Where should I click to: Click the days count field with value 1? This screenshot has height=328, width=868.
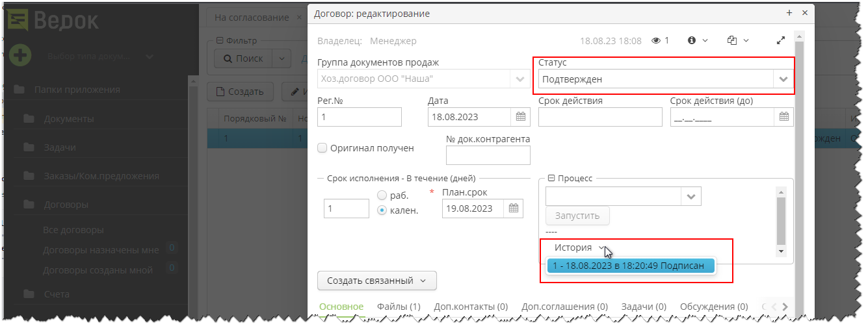[347, 208]
